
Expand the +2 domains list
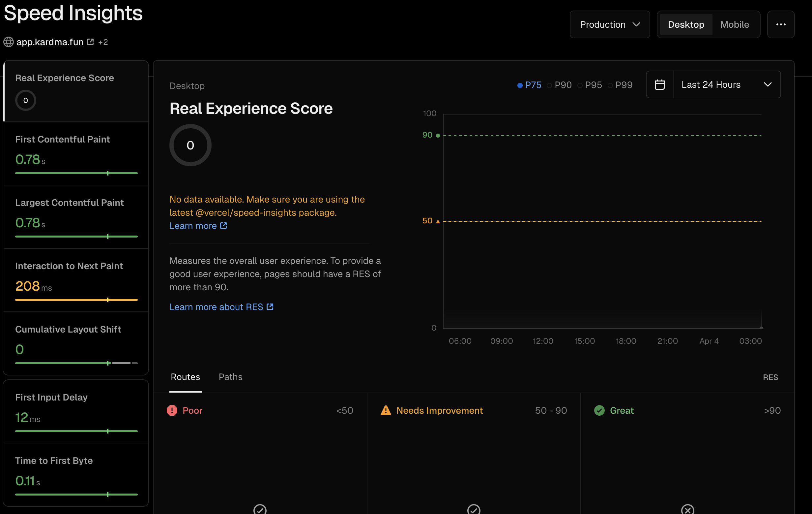pyautogui.click(x=103, y=42)
